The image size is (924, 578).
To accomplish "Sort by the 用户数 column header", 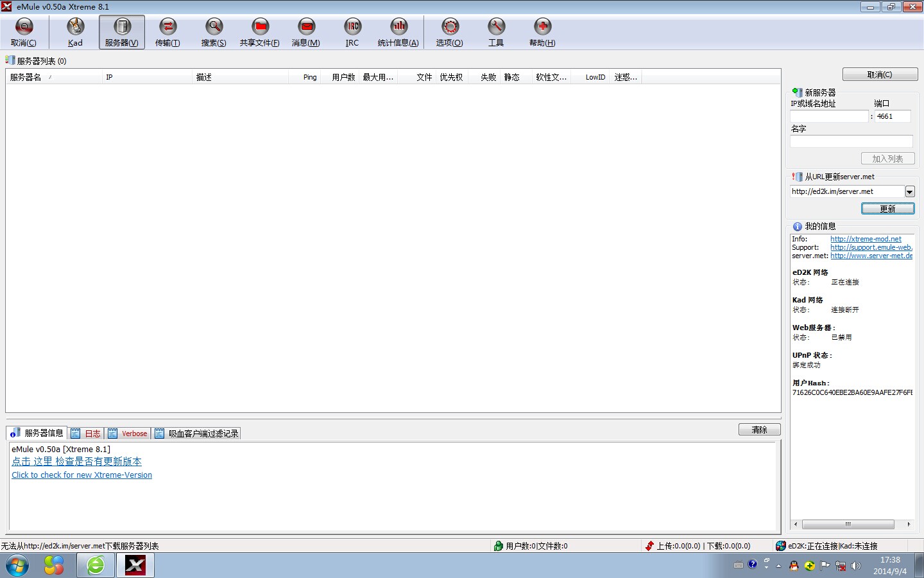I will (x=340, y=77).
